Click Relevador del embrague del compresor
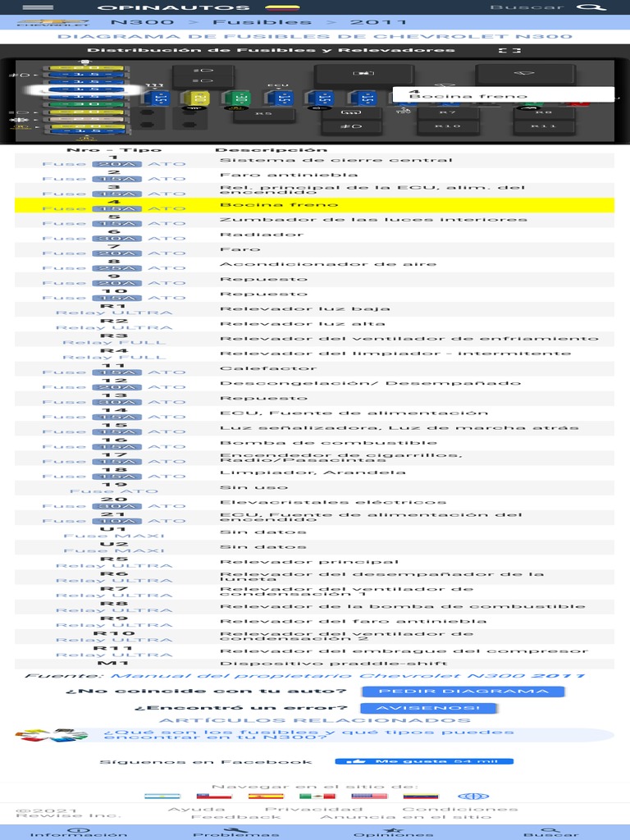 point(404,651)
